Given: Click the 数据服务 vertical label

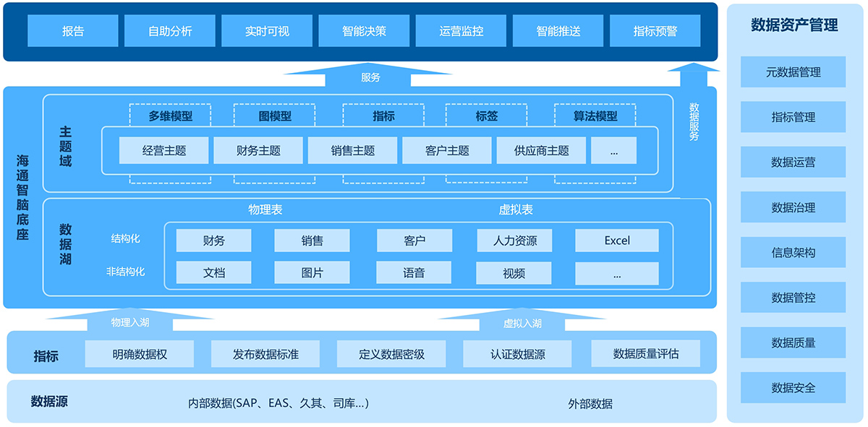Looking at the screenshot, I should (694, 121).
